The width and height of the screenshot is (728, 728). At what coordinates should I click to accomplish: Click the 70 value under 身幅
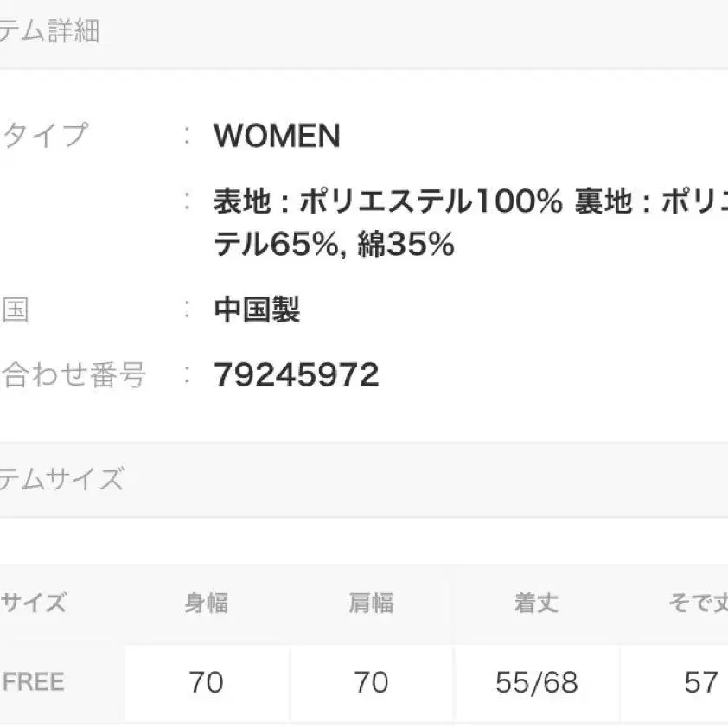click(x=207, y=683)
